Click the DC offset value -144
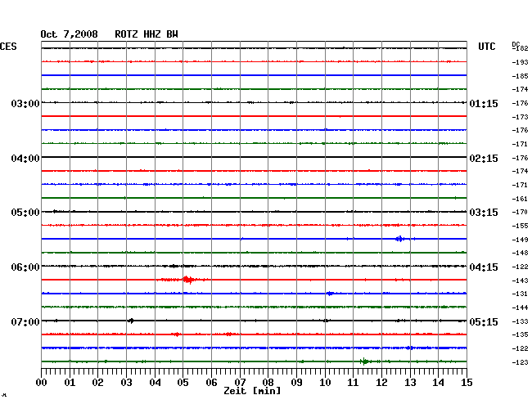The image size is (532, 404). tap(520, 307)
